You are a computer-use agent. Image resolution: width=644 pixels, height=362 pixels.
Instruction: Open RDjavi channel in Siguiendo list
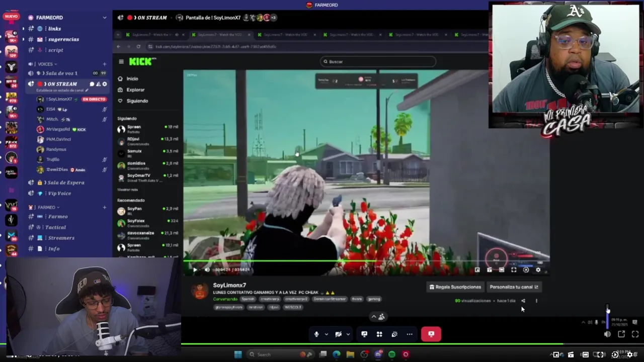pos(148,141)
